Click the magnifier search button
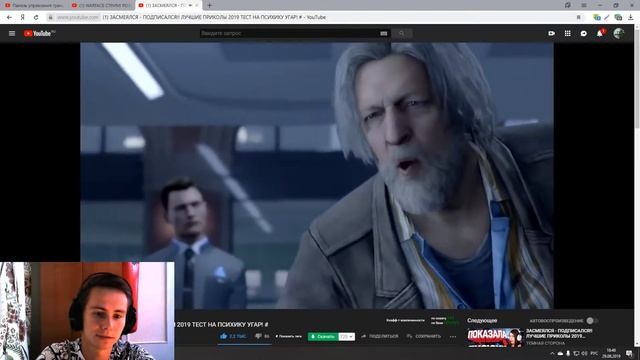640x360 pixels. 402,33
